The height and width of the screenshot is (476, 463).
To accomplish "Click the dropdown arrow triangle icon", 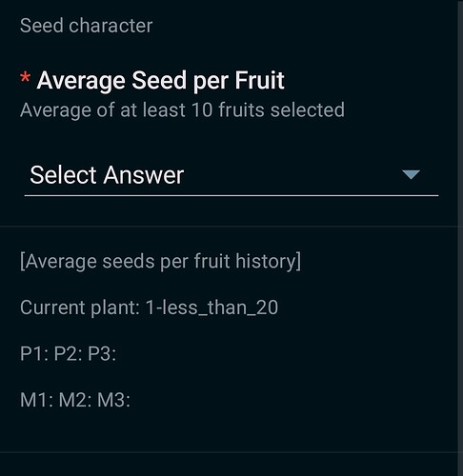I will click(x=411, y=175).
